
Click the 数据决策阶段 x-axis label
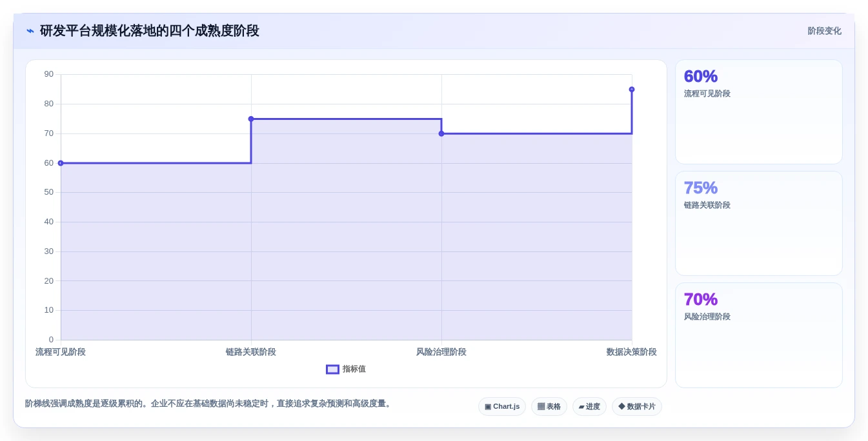coord(632,352)
